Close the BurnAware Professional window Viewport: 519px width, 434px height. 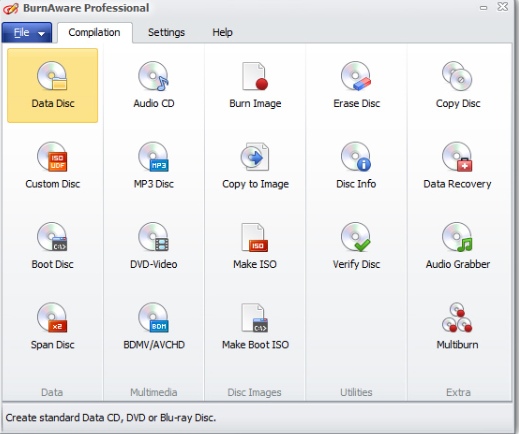point(503,7)
